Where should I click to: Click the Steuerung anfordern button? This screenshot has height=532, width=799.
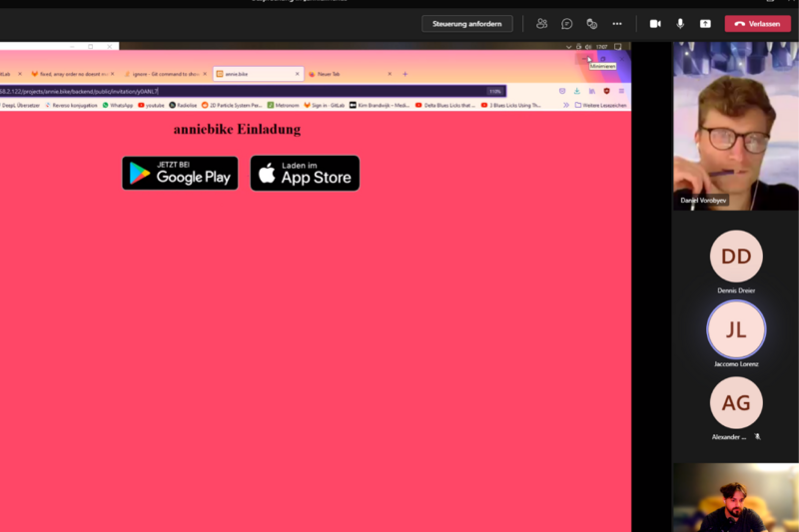[x=466, y=23]
